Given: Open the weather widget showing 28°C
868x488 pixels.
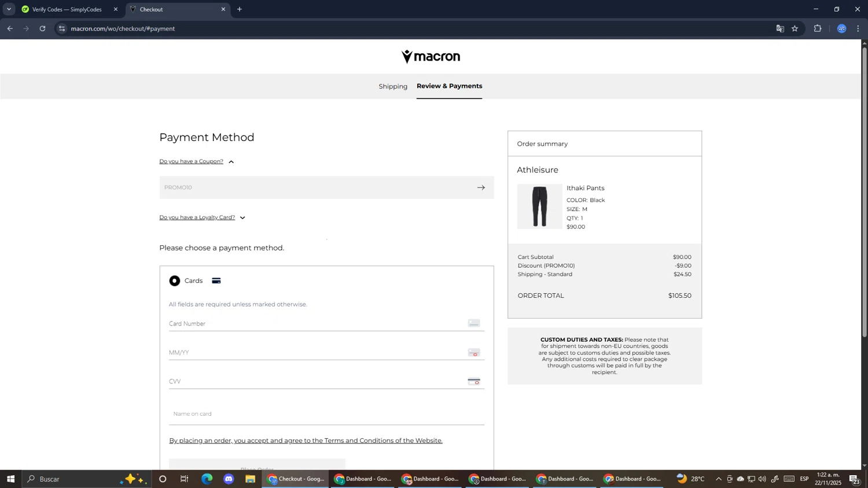Looking at the screenshot, I should click(x=690, y=479).
